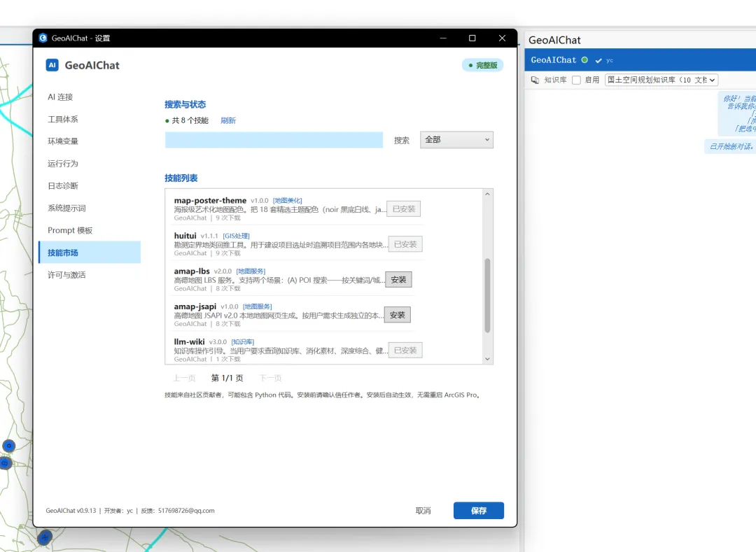Image resolution: width=756 pixels, height=552 pixels.
Task: Click the GeoAIChat title bar app icon
Action: [43, 38]
